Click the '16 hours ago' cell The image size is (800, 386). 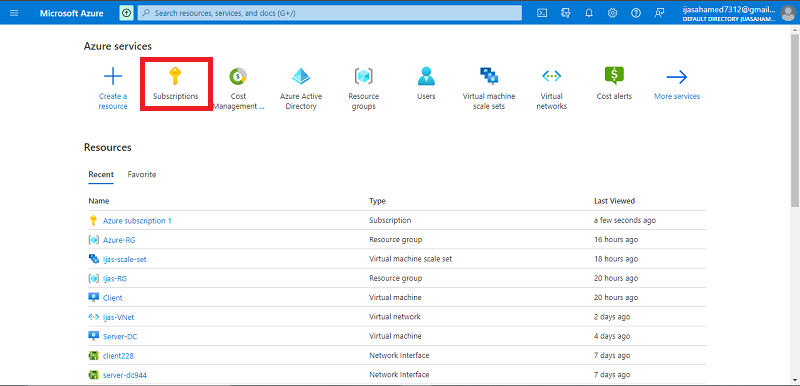(x=616, y=240)
